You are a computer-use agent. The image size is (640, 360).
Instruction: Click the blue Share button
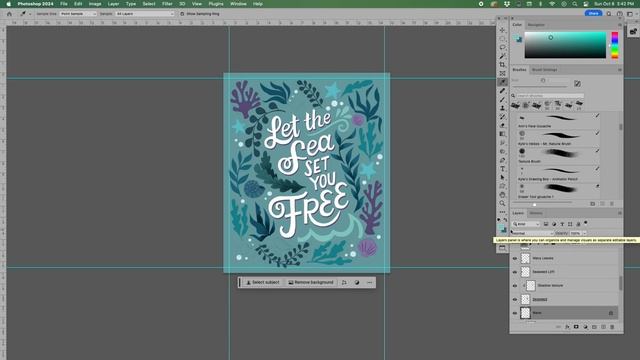(593, 13)
